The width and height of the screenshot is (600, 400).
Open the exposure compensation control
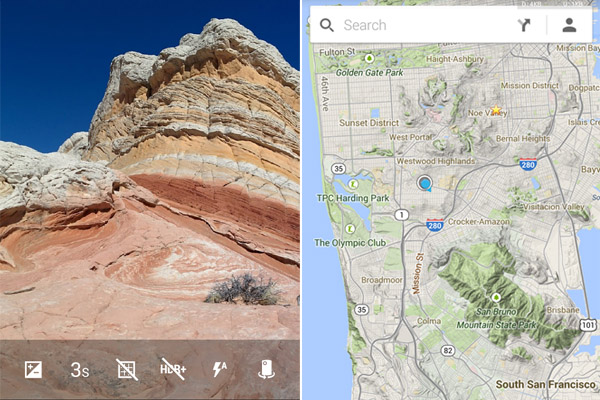pyautogui.click(x=33, y=369)
